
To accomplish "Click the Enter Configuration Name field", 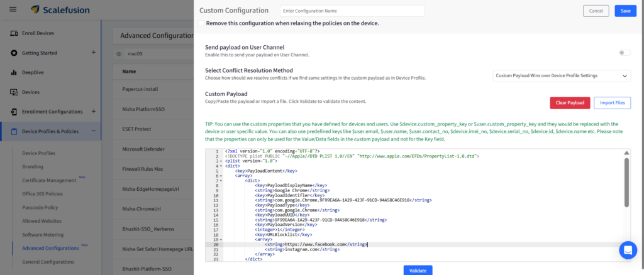I will tap(352, 11).
